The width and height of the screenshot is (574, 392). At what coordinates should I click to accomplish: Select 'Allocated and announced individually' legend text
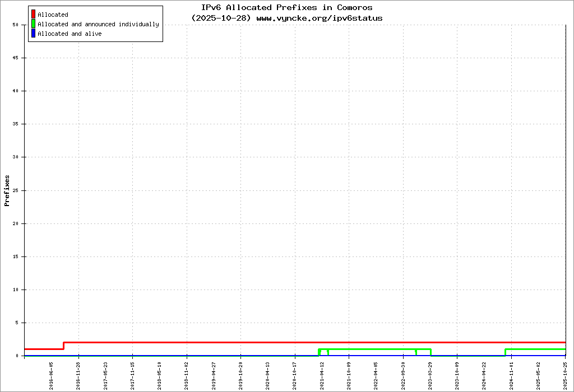[98, 25]
